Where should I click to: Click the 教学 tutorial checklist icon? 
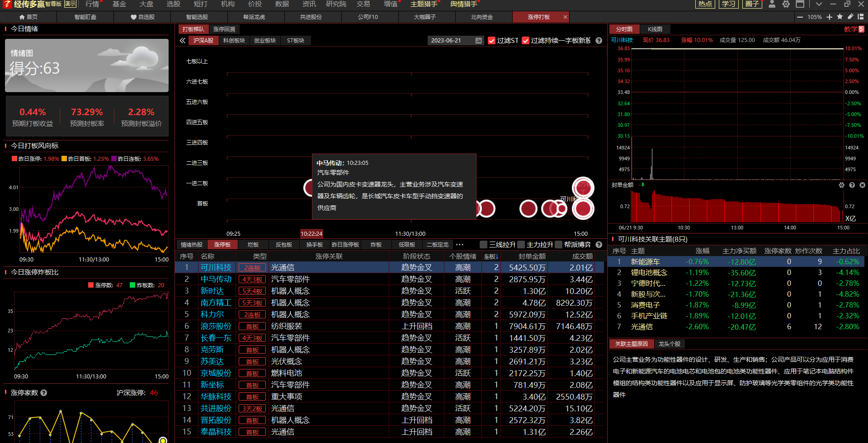pyautogui.click(x=861, y=29)
